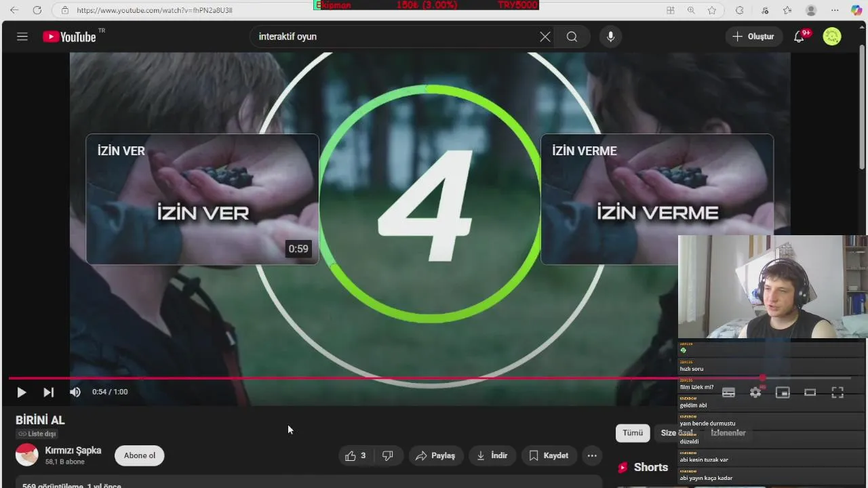868x488 pixels.
Task: Download the video with İndir
Action: click(492, 455)
